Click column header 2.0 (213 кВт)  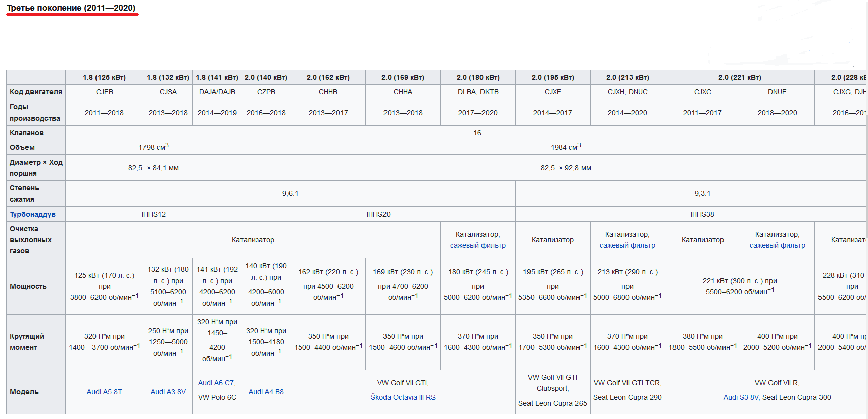[x=627, y=77]
